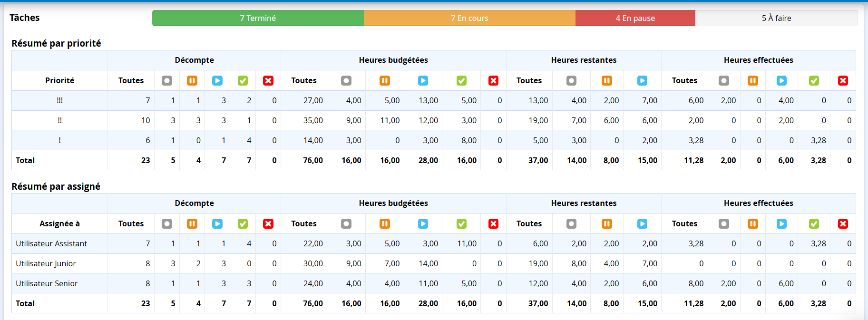Screen dimensions: 868x320
Task: Click the 'Utilisateur Junior' row label
Action: point(46,263)
